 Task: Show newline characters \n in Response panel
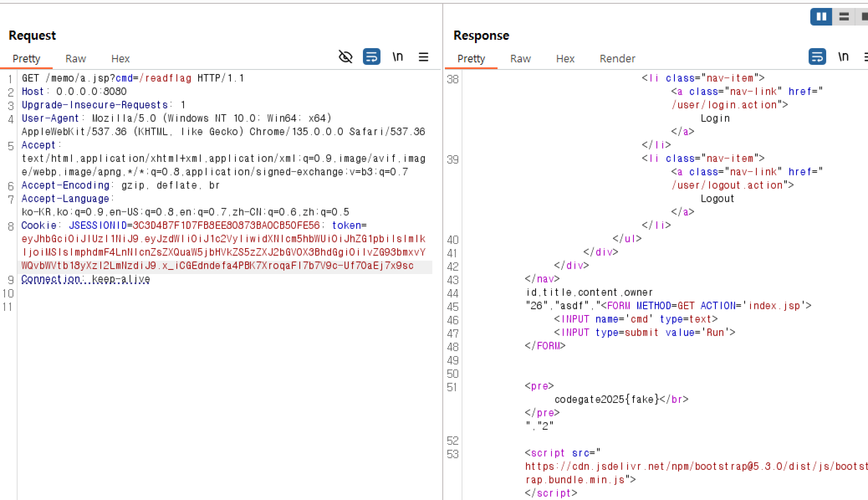click(843, 56)
